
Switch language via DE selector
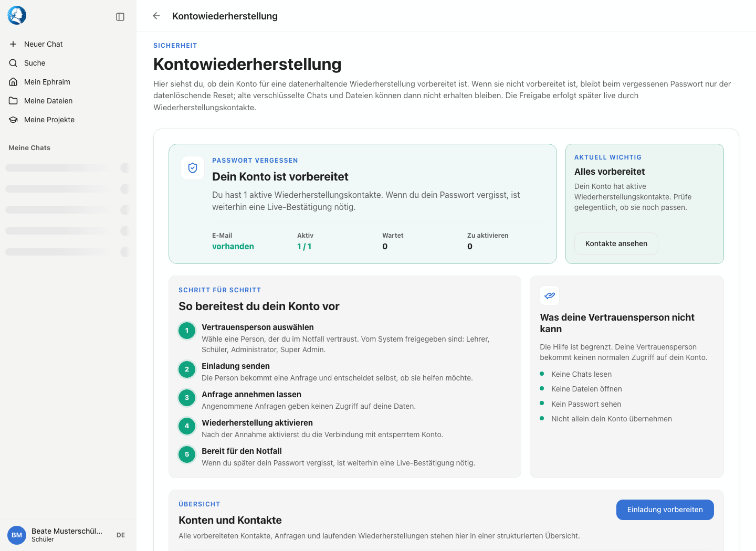click(x=121, y=535)
